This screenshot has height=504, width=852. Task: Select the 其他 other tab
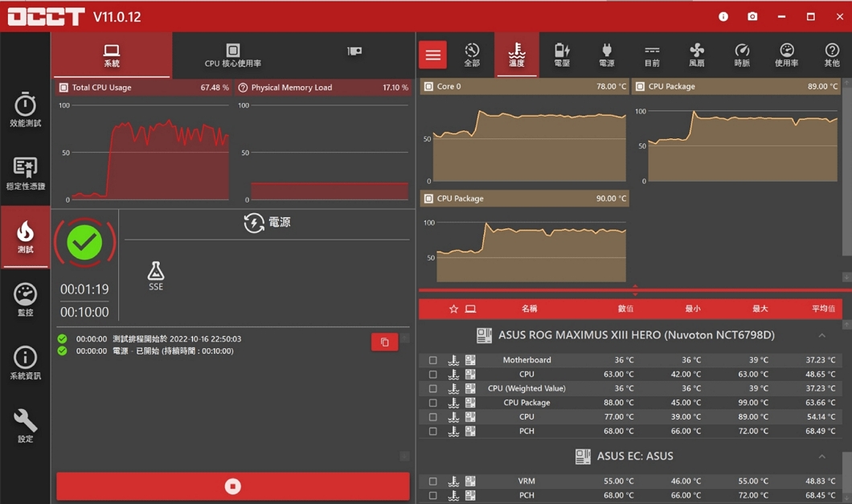pyautogui.click(x=832, y=55)
